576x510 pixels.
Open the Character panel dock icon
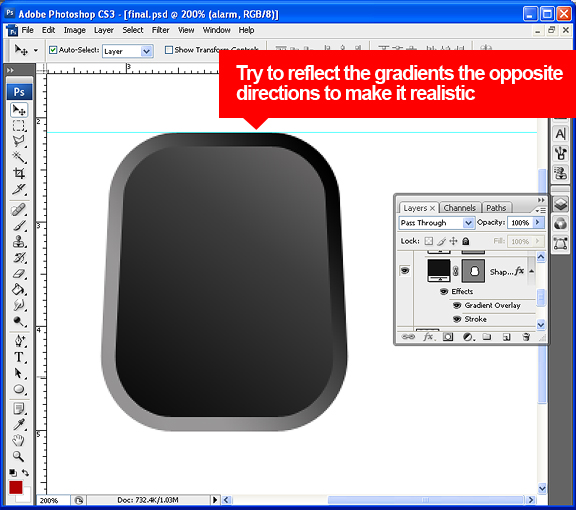pos(561,134)
